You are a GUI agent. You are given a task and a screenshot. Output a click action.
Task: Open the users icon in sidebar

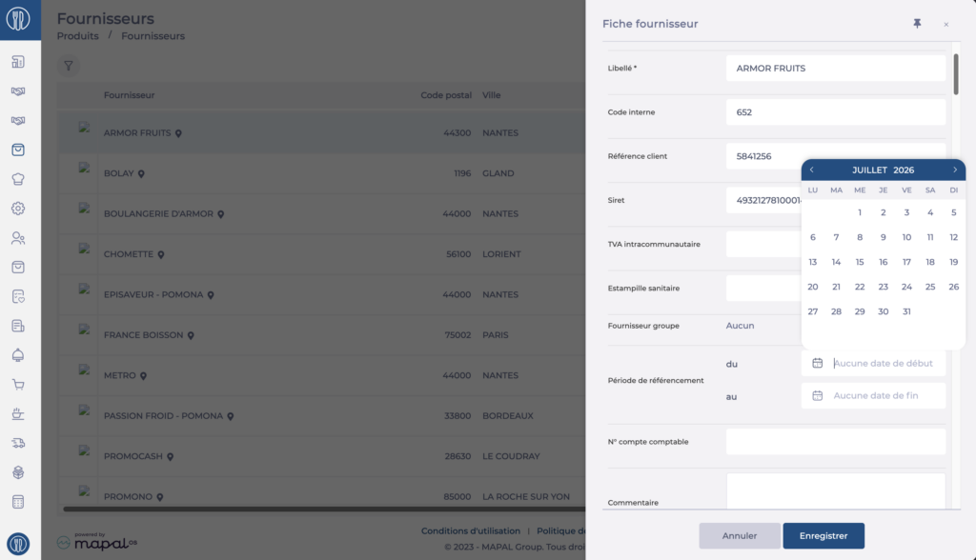(18, 238)
